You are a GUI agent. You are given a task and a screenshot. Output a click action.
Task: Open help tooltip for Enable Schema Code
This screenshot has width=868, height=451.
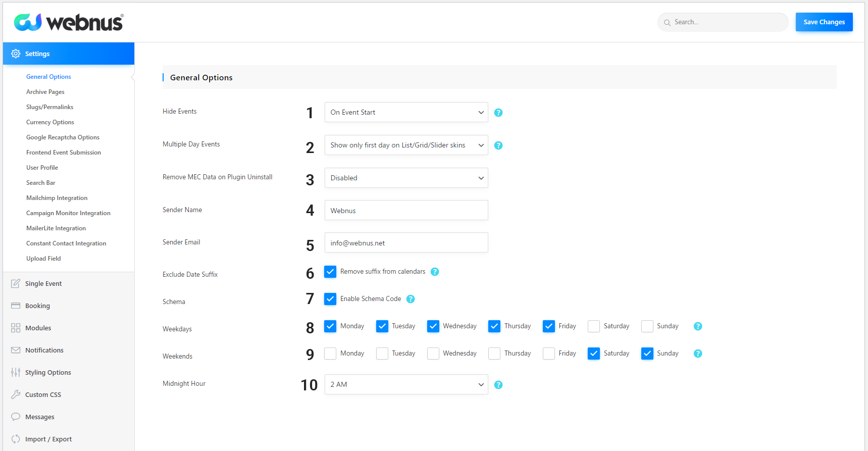(411, 299)
